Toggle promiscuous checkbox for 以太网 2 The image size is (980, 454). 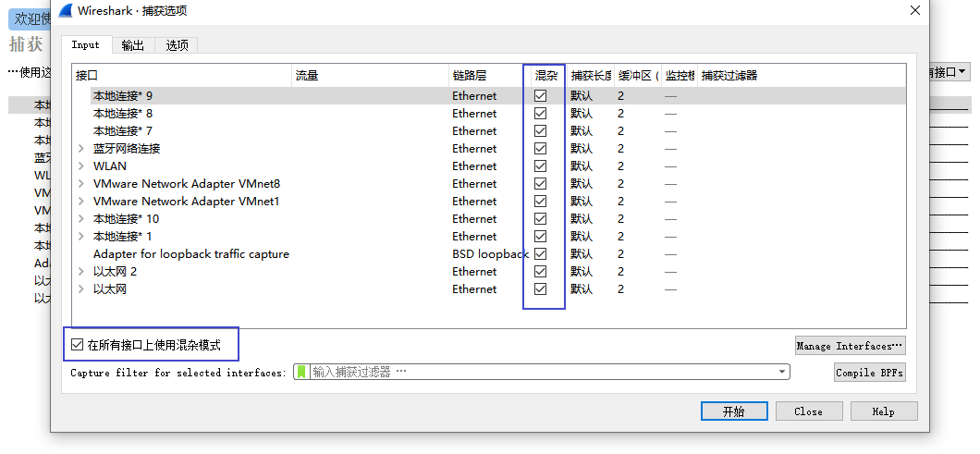[x=541, y=272]
